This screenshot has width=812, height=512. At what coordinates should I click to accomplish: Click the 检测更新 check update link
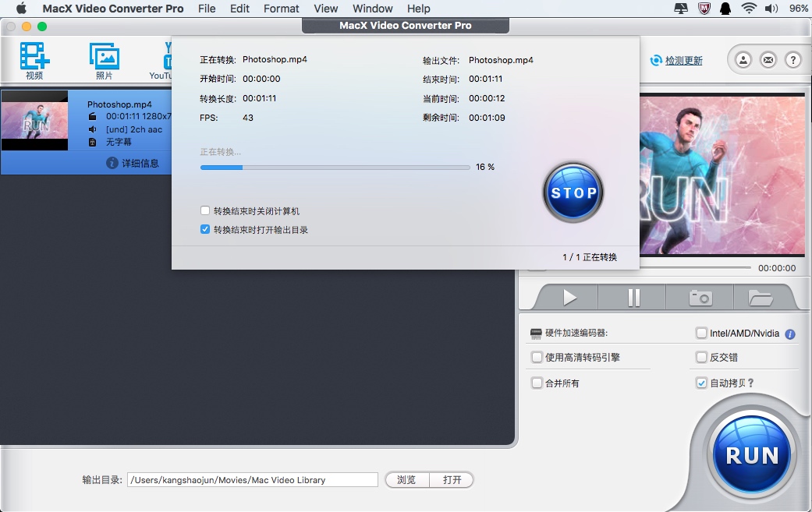(x=683, y=61)
